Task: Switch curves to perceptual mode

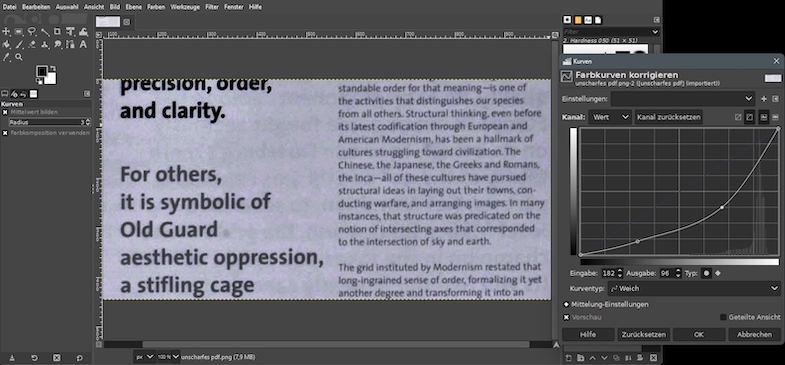Action: coord(749,117)
